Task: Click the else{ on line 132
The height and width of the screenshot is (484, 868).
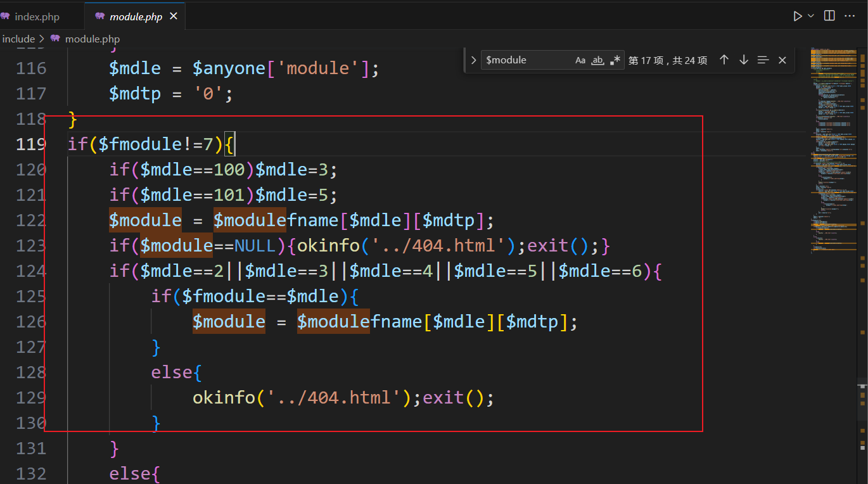Action: click(134, 473)
